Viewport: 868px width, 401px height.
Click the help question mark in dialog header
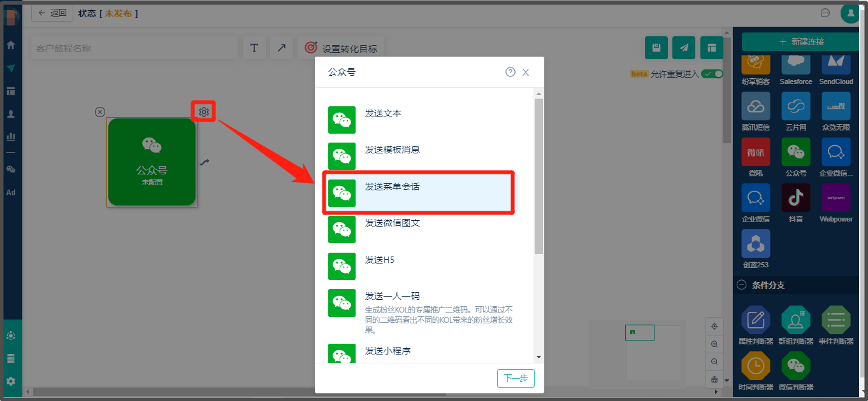click(x=510, y=72)
